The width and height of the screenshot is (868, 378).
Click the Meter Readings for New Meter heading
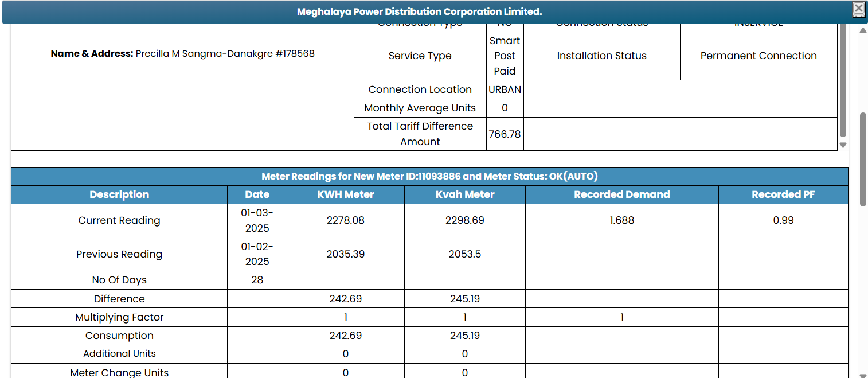pyautogui.click(x=429, y=176)
